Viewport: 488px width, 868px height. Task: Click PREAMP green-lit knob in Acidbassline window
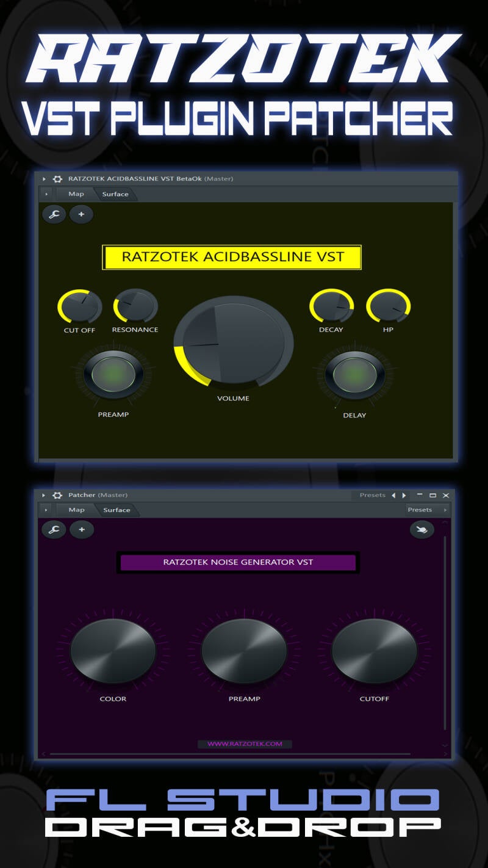click(113, 375)
